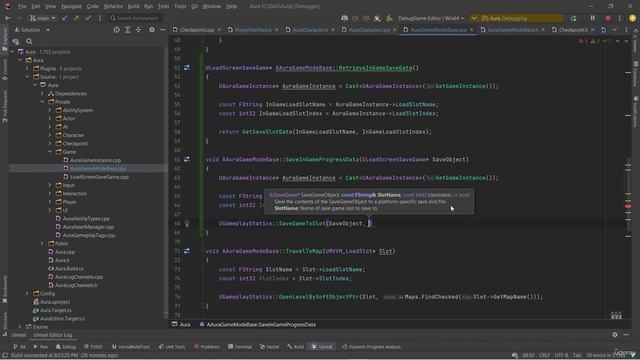This screenshot has height=360, width=640.
Task: Select the Unreal Editor Log tab
Action: pyautogui.click(x=53, y=335)
